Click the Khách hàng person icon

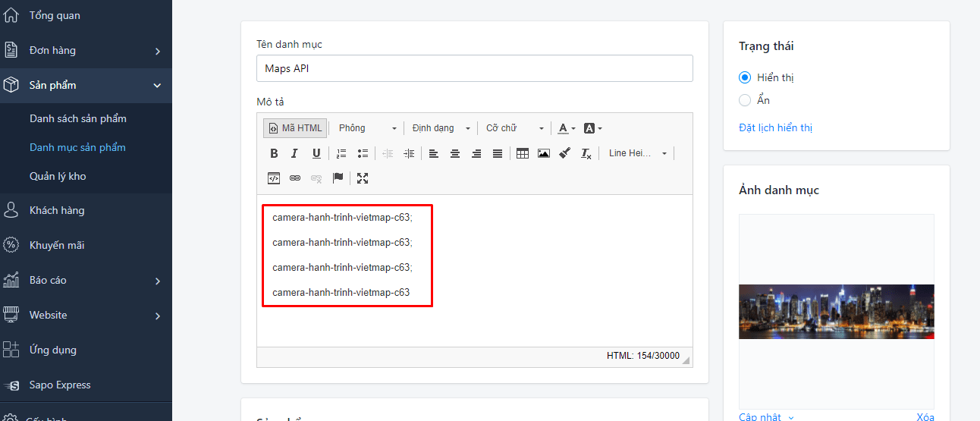point(11,210)
